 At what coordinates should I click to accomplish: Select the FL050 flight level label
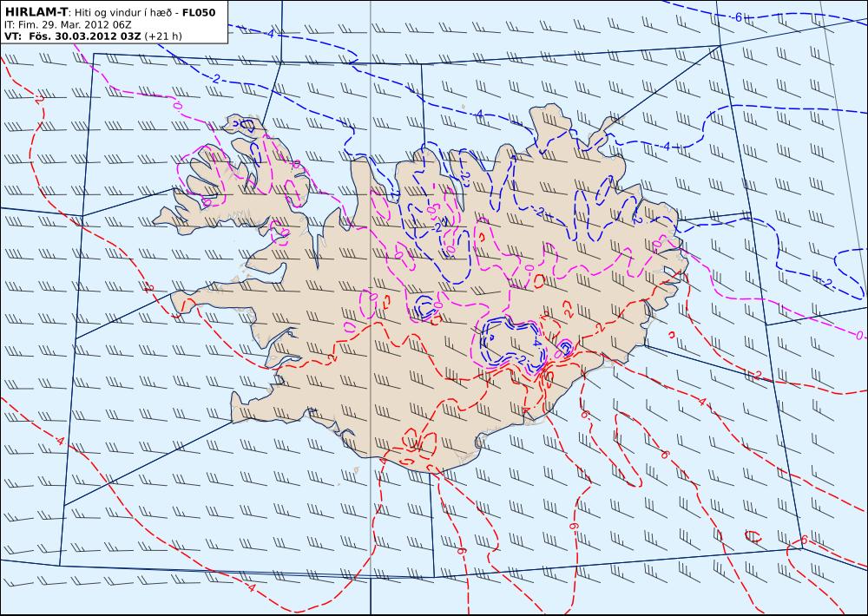pyautogui.click(x=199, y=12)
